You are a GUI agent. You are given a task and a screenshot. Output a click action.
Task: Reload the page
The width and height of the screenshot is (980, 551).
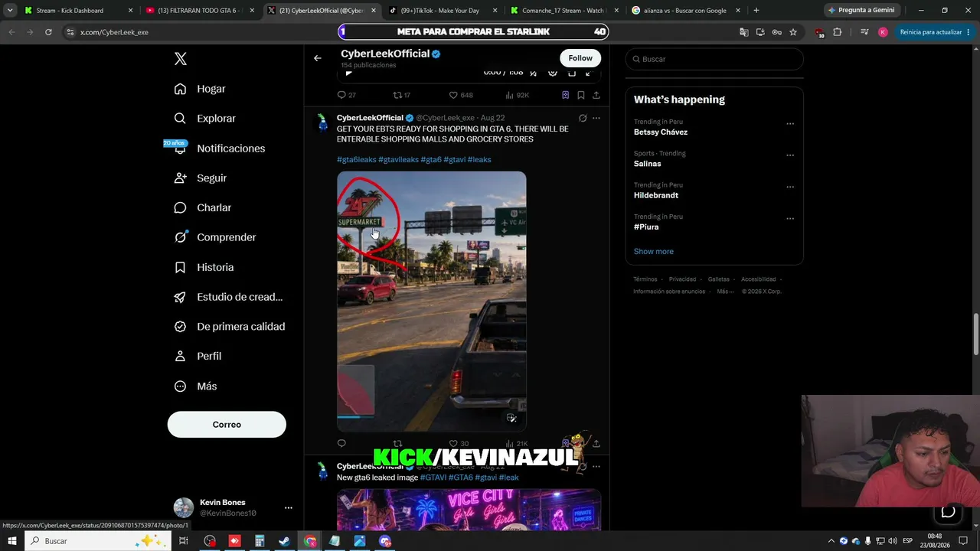click(x=48, y=32)
